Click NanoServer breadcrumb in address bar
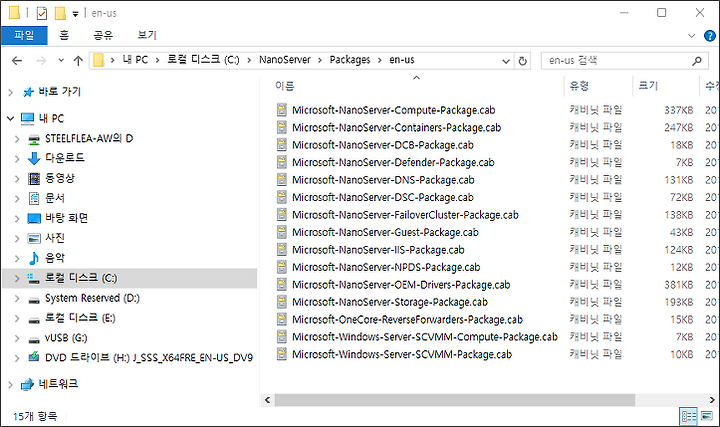The height and width of the screenshot is (427, 720). (285, 60)
